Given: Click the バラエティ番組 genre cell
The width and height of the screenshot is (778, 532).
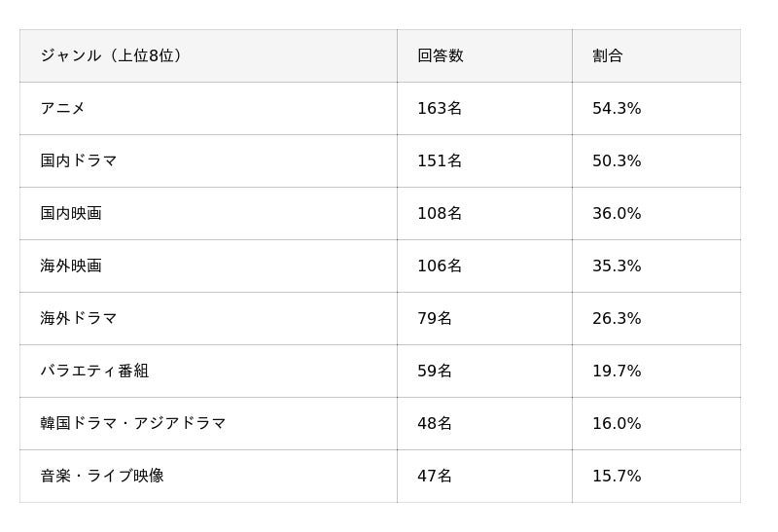Looking at the screenshot, I should (94, 372).
